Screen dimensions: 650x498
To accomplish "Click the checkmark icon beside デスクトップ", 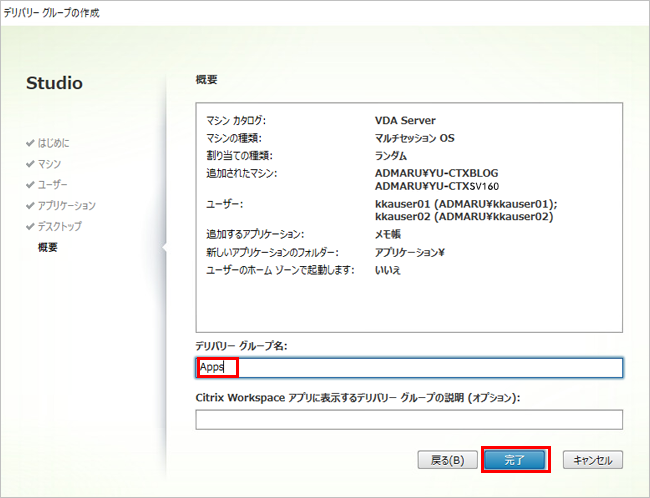I will pos(31,227).
